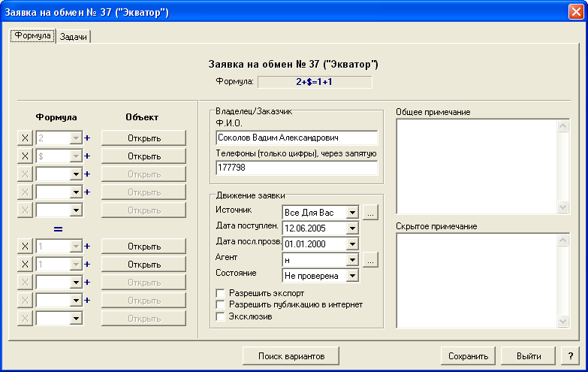Check Разрешить публикацию в интернет
The width and height of the screenshot is (588, 372).
coord(221,304)
